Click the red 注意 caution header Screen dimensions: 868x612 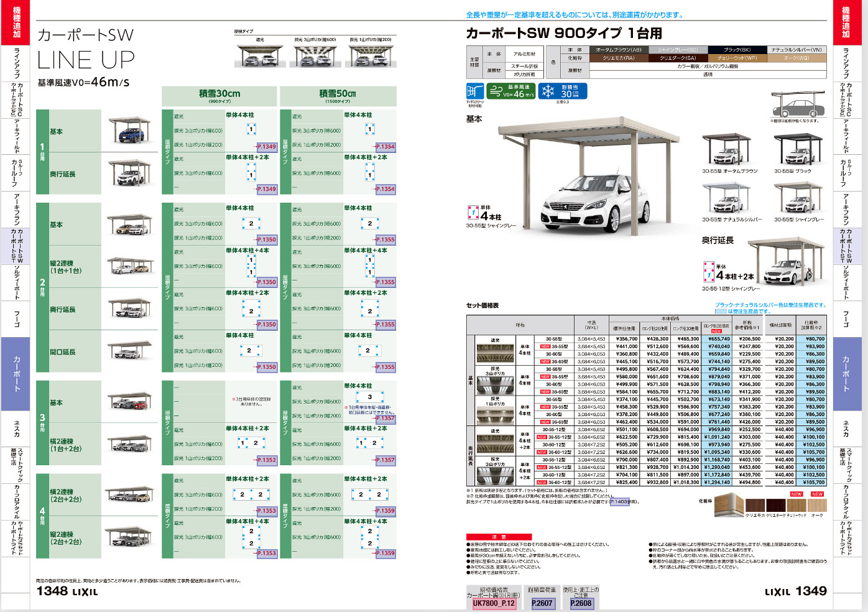pos(499,537)
